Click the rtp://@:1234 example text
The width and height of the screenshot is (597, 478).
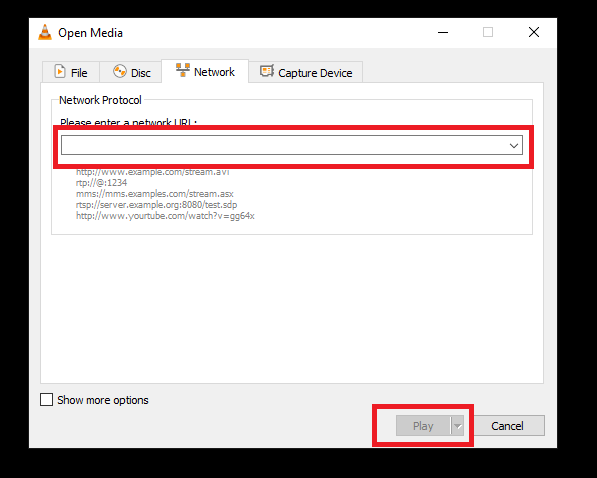click(101, 183)
